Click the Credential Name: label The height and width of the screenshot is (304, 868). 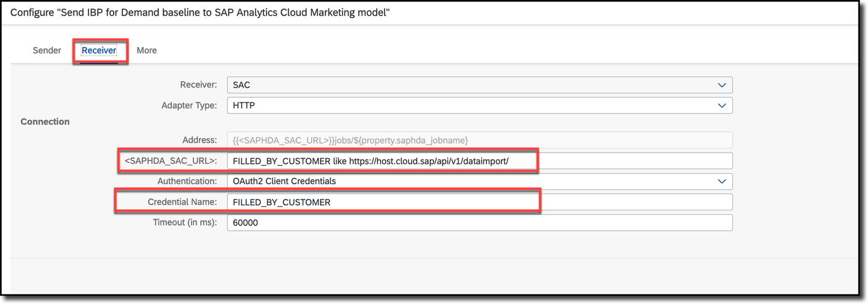[x=182, y=202]
